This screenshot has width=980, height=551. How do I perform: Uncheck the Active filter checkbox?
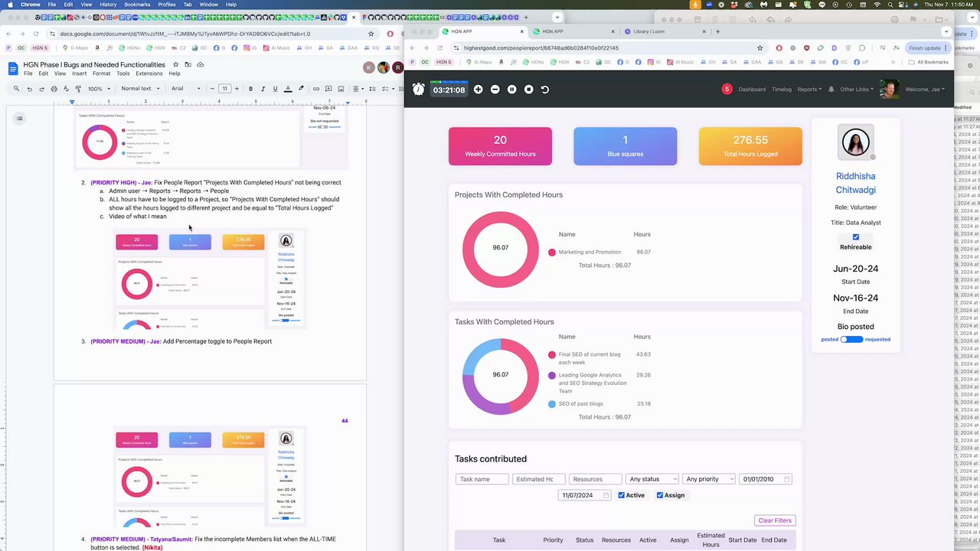point(621,495)
